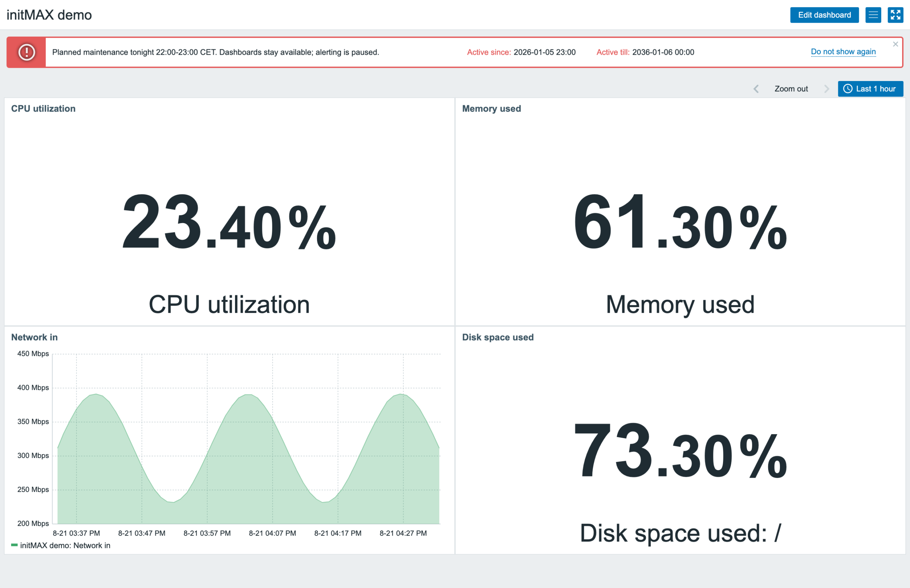The width and height of the screenshot is (910, 588).
Task: Click the 8-21 03:57 PM time label
Action: 207,533
